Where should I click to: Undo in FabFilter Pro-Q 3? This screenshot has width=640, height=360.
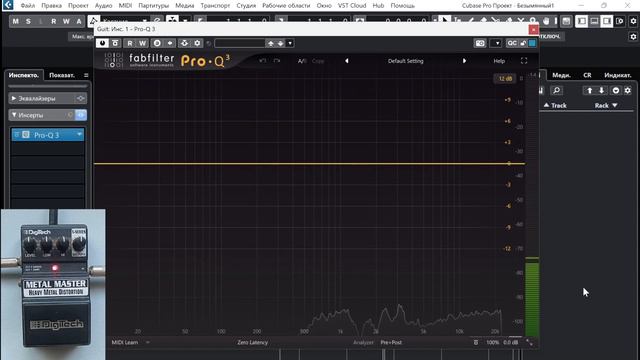pos(262,61)
